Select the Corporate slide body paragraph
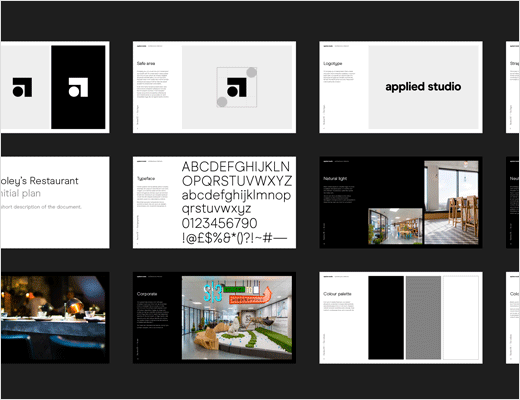 [153, 315]
